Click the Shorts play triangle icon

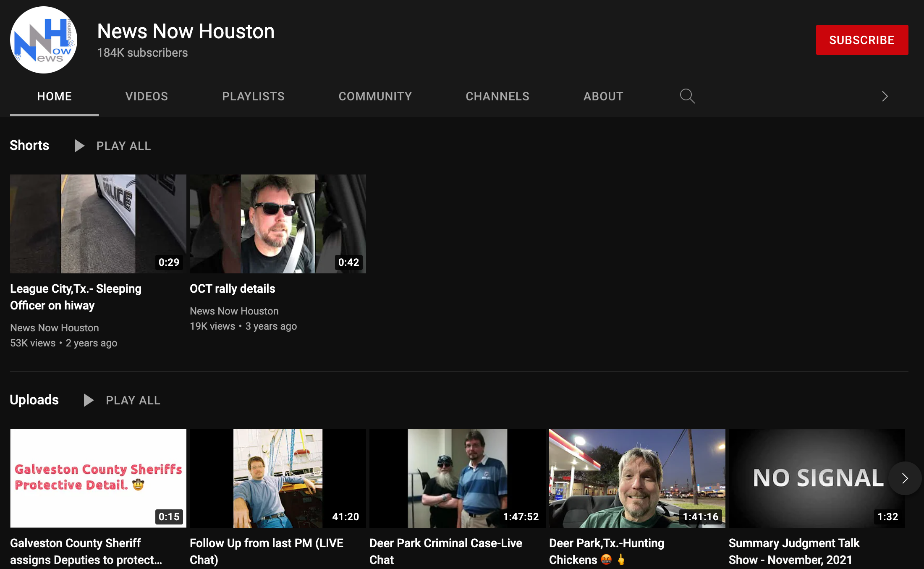coord(79,146)
